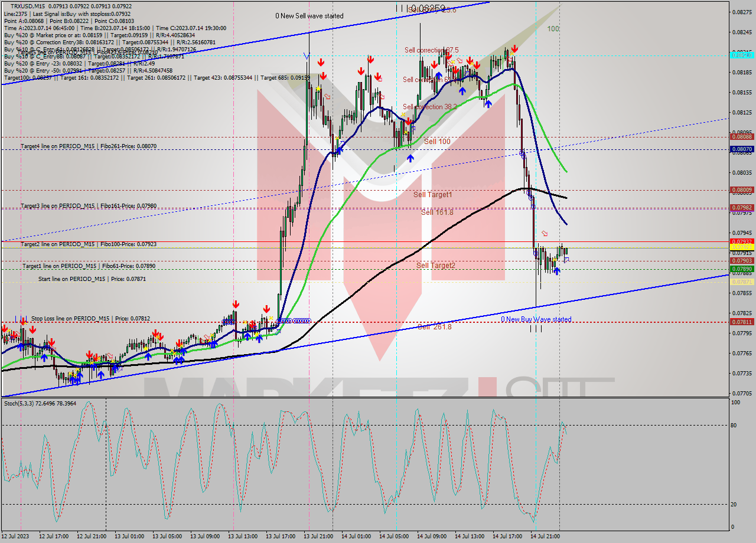Click the 'Sell correction 87.5' label
This screenshot has height=543, width=756.
coord(431,50)
